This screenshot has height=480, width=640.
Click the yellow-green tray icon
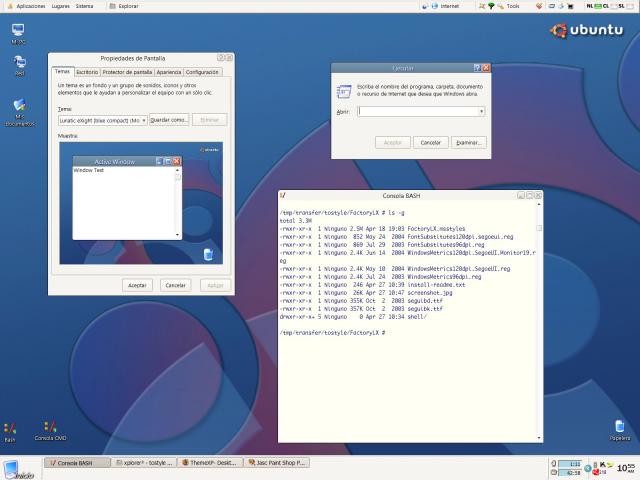[x=610, y=465]
